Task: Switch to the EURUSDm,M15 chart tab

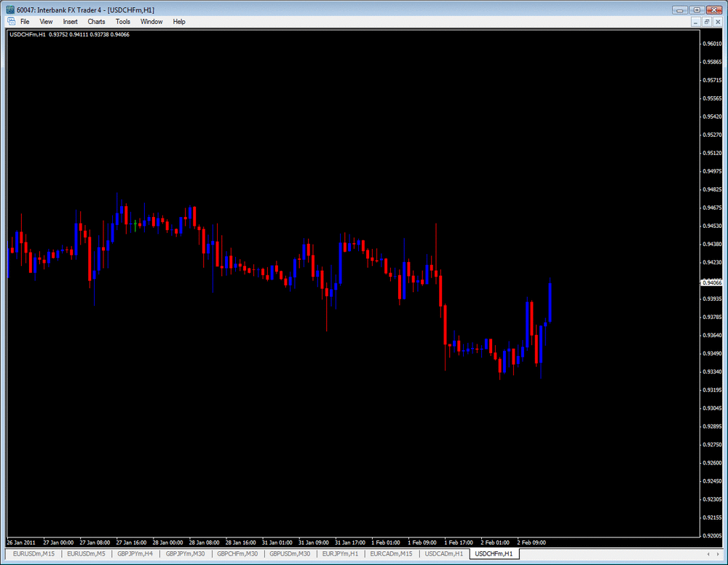Action: click(33, 554)
